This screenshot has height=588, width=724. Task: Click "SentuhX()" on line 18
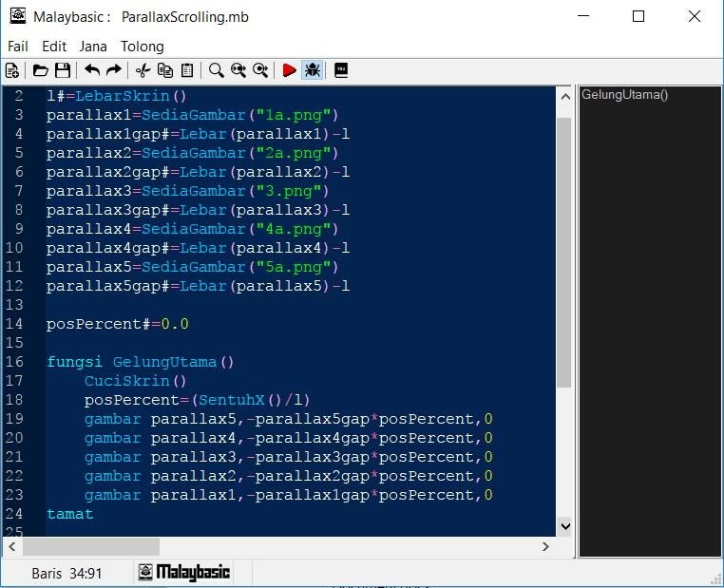(x=239, y=400)
